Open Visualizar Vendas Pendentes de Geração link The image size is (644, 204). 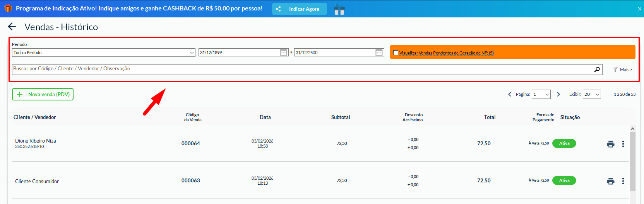(446, 53)
